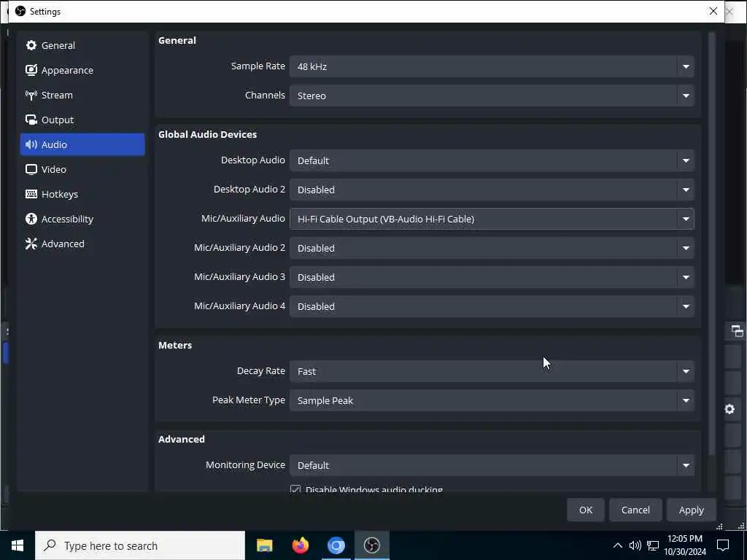The height and width of the screenshot is (560, 747).
Task: Open the notification center icon
Action: pos(723,545)
